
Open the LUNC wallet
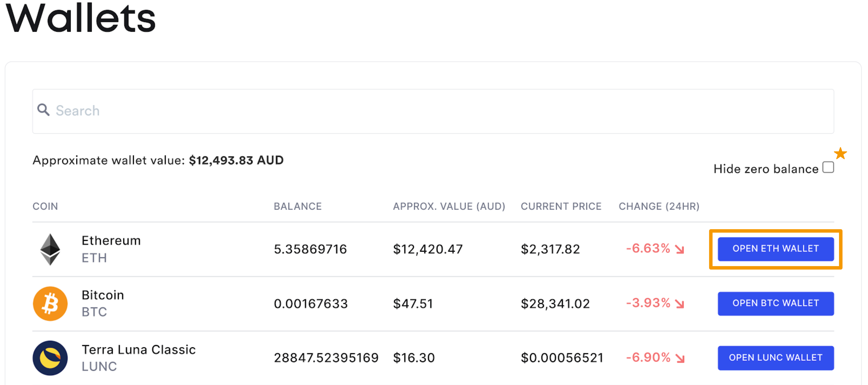tap(775, 358)
